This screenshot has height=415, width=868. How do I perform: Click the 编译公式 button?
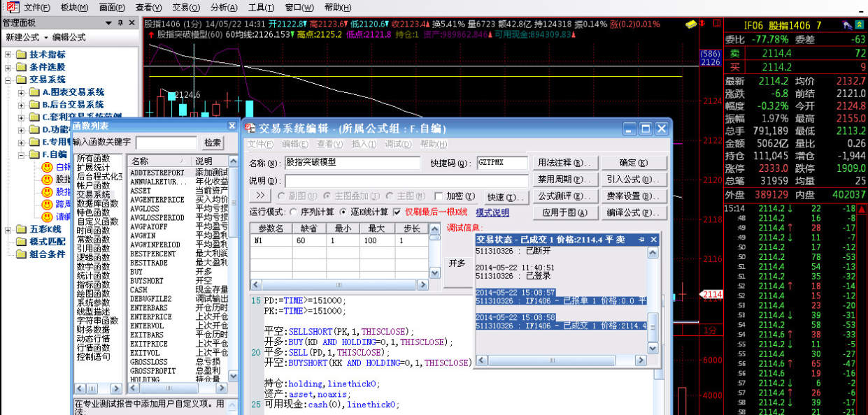click(x=634, y=213)
